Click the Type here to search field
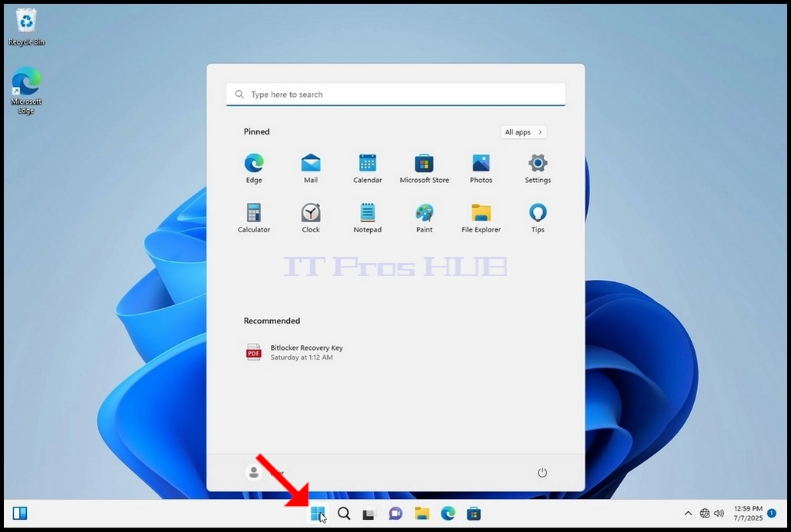 [x=395, y=95]
